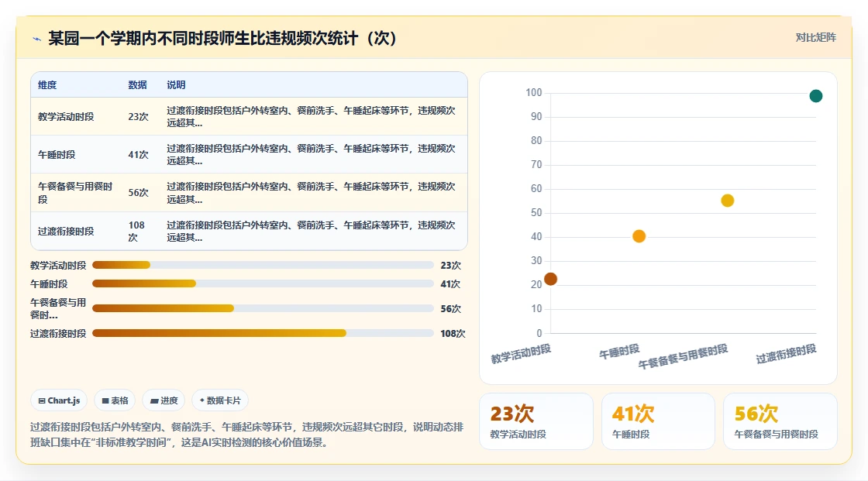This screenshot has height=481, width=868.
Task: Open the 23次 教学活动时段 data card
Action: coord(536,421)
